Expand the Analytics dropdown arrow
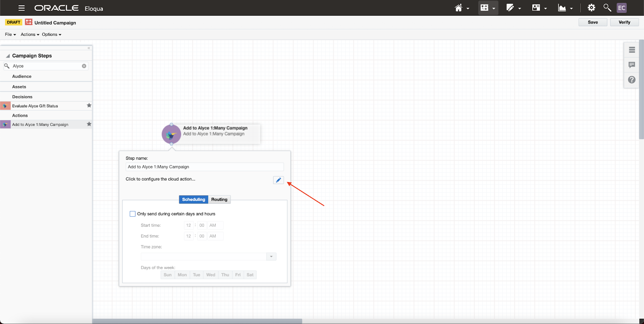Screen dimensions: 644x324 (571, 8)
